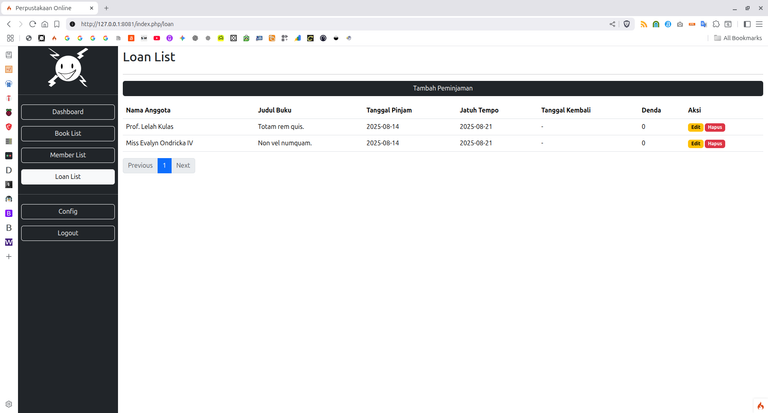Image resolution: width=768 pixels, height=413 pixels.
Task: Click the 'Tanggal Pinjam' column header
Action: 389,110
